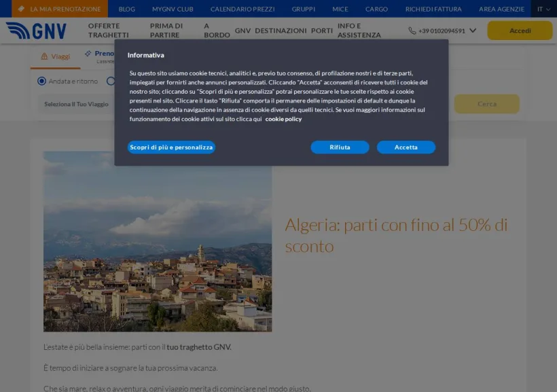Open the Gruppi menu item
The width and height of the screenshot is (557, 392).
point(304,9)
